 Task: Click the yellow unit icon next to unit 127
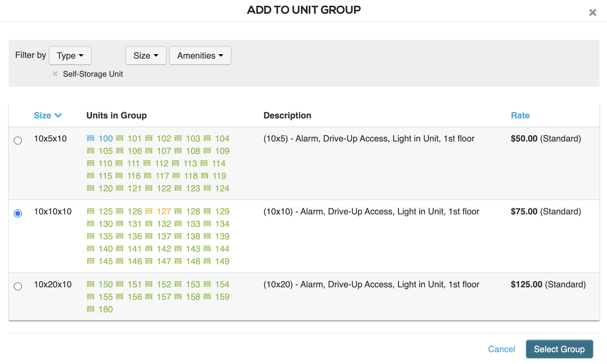(149, 211)
